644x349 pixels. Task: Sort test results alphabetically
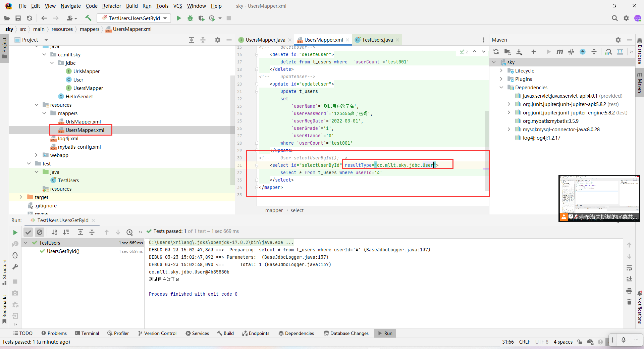(x=54, y=232)
